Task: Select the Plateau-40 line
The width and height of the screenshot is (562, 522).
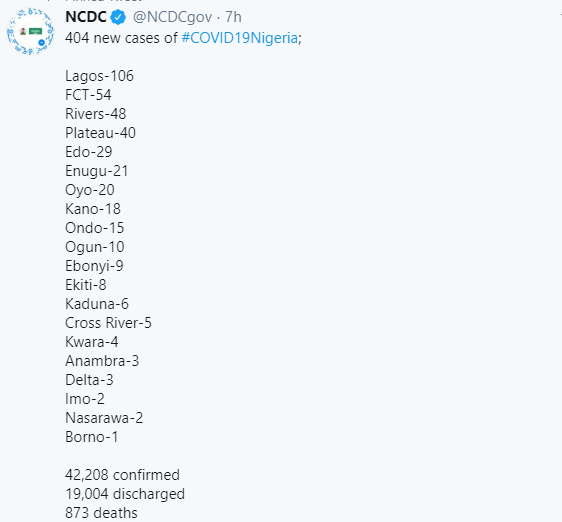Action: [x=100, y=133]
